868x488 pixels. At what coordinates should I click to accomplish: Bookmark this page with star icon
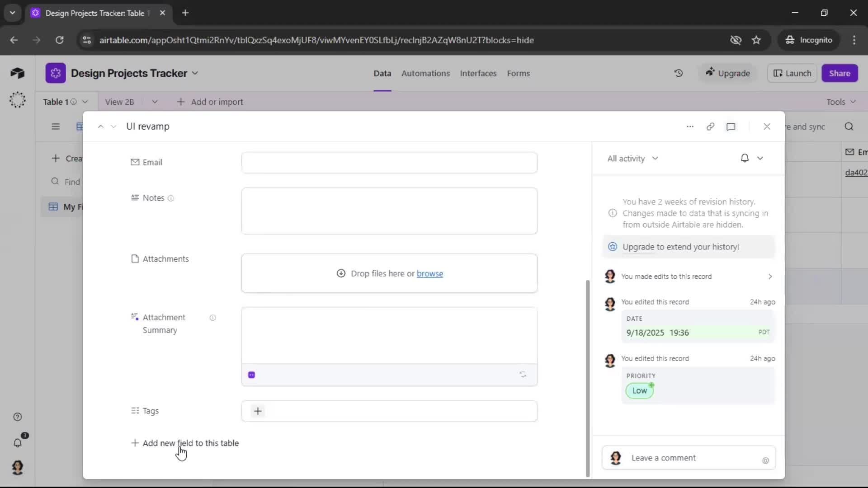(756, 40)
